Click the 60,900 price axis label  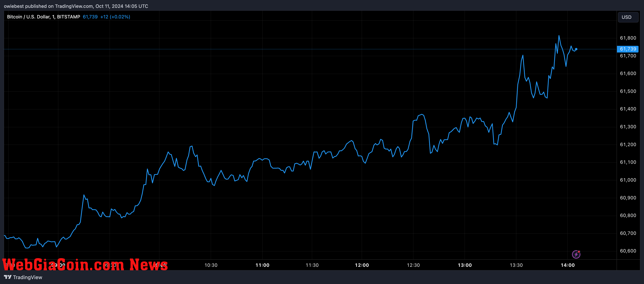pos(628,198)
